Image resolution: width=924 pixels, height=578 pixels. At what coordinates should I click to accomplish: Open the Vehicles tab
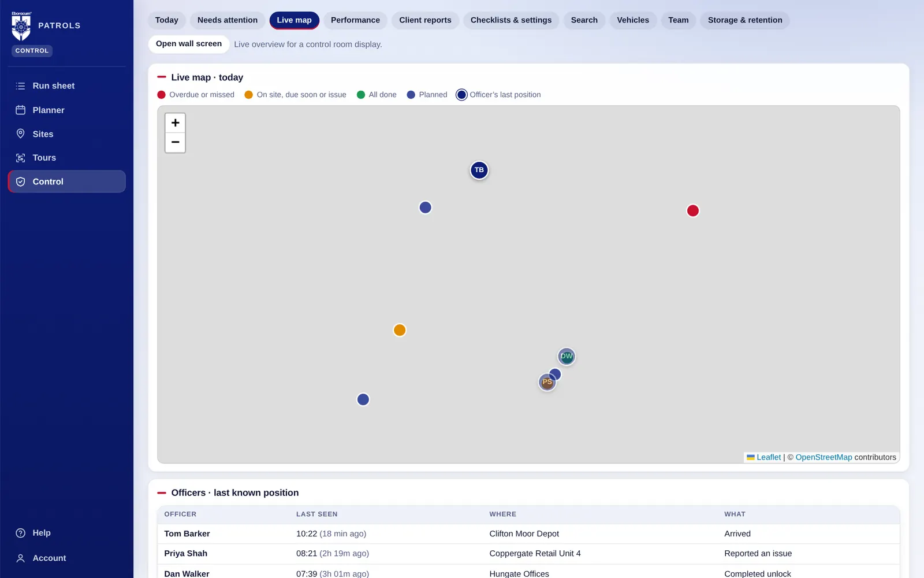633,20
